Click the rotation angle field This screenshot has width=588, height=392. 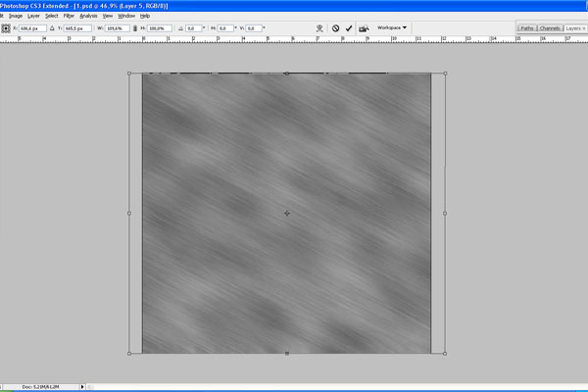click(193, 28)
